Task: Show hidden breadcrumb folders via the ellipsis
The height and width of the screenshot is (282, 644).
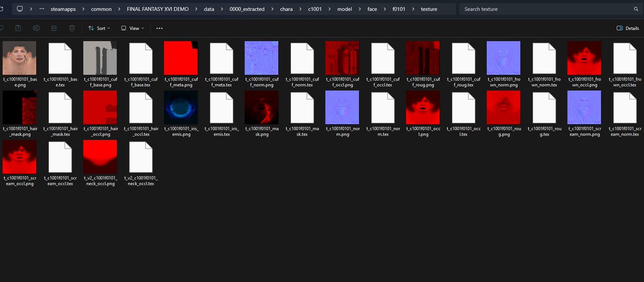Action: (42, 9)
